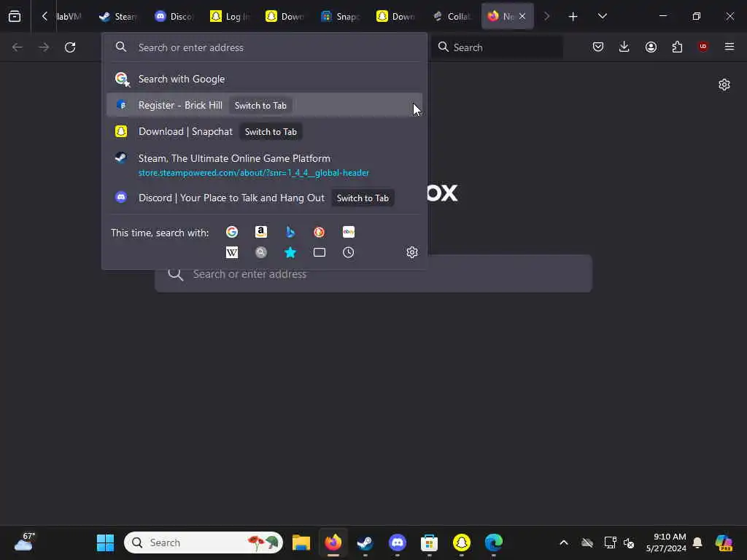Click the new tab page search field
747x560 pixels.
(373, 274)
